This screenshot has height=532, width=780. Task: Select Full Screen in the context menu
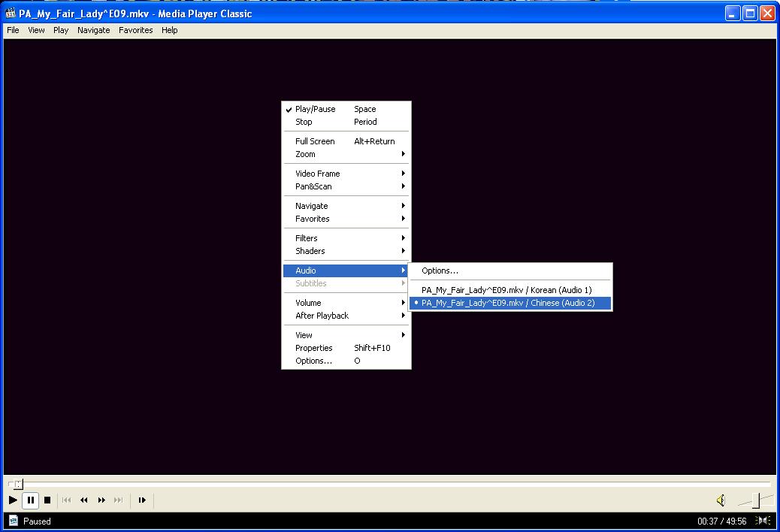346,141
